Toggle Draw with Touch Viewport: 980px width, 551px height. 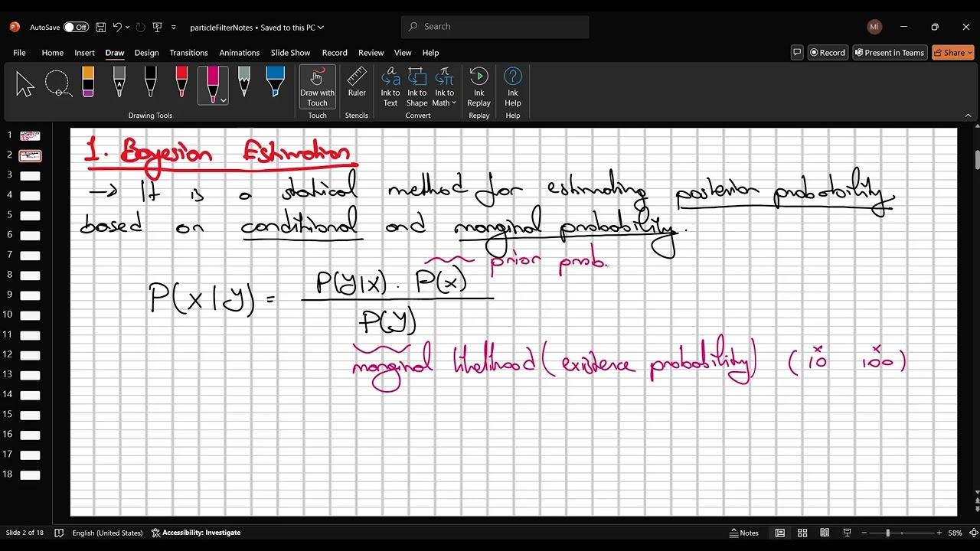317,87
